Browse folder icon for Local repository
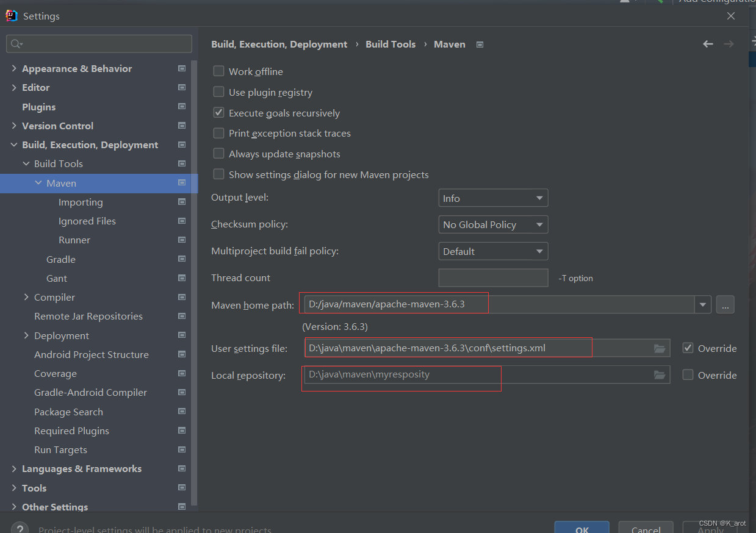756x533 pixels. click(x=660, y=374)
